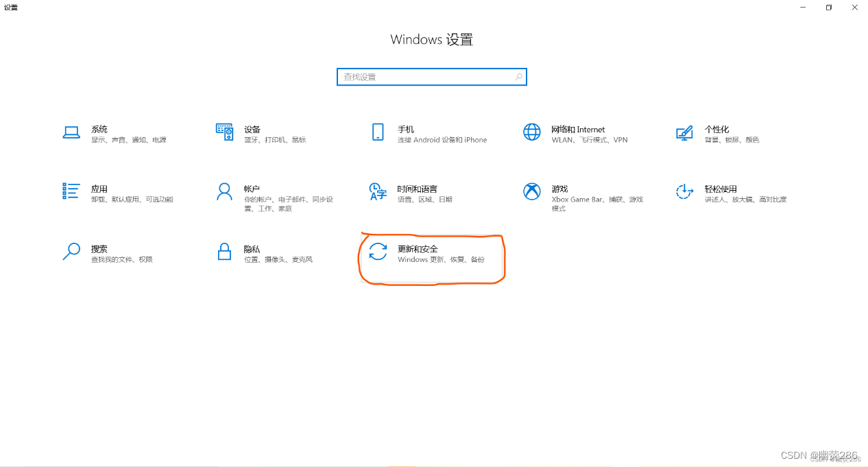The height and width of the screenshot is (467, 868).
Task: Select the 设备 category title
Action: point(252,129)
